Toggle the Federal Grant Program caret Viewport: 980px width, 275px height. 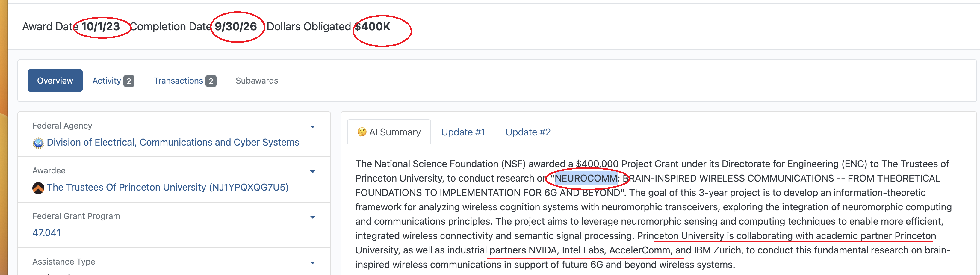(312, 217)
